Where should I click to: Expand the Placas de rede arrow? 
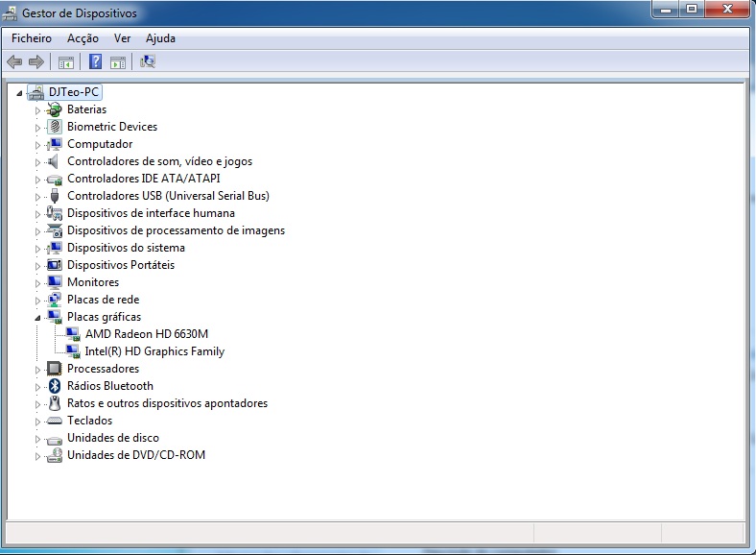point(37,301)
